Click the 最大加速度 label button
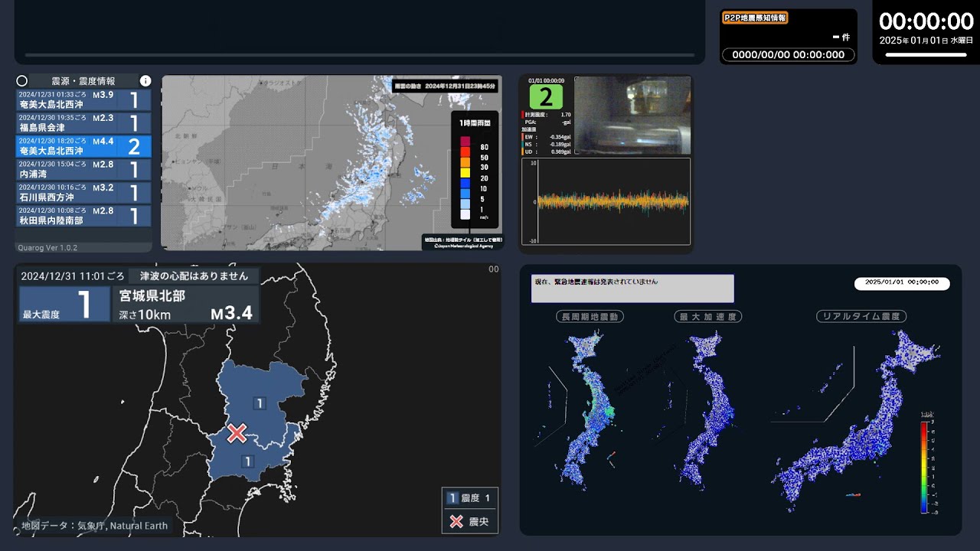The height and width of the screenshot is (551, 980). [708, 317]
